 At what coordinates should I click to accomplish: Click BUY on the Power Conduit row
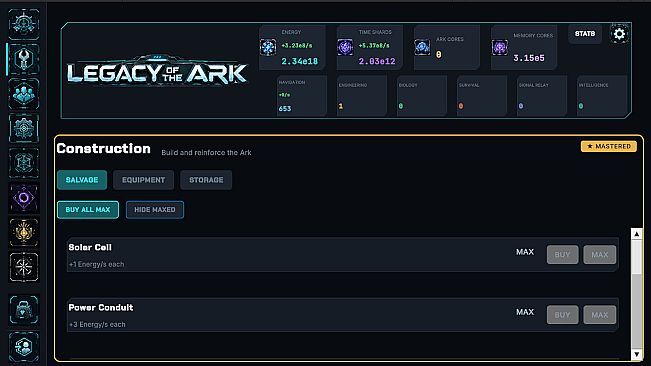pos(563,315)
